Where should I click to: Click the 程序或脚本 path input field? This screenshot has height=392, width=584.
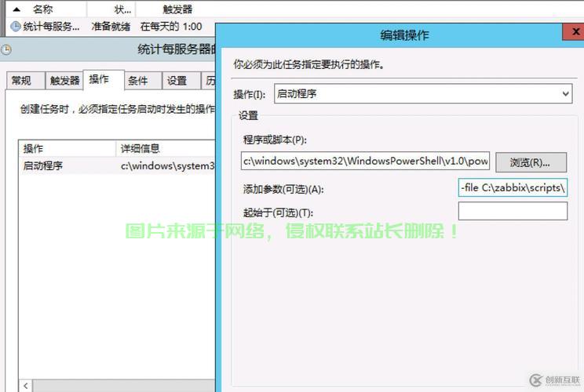coord(366,162)
